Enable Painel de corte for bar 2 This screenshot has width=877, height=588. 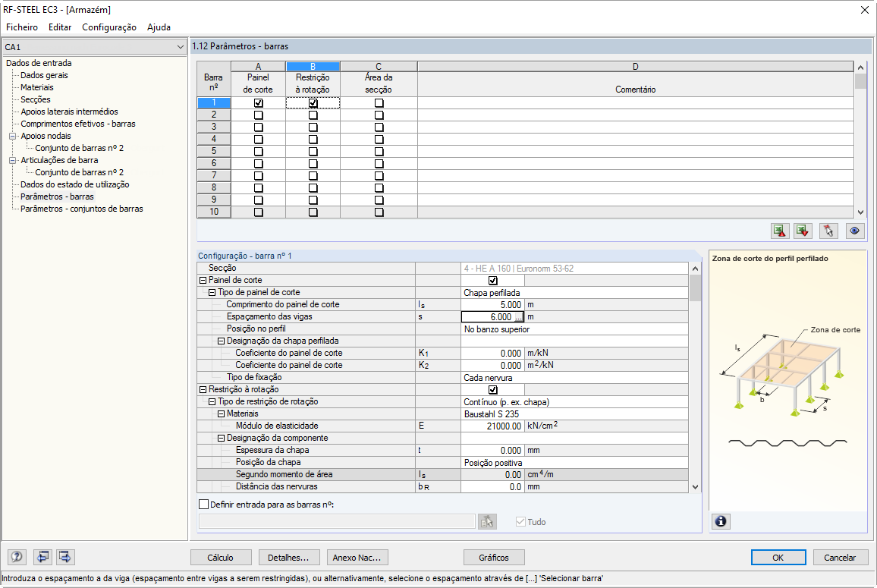pos(258,115)
